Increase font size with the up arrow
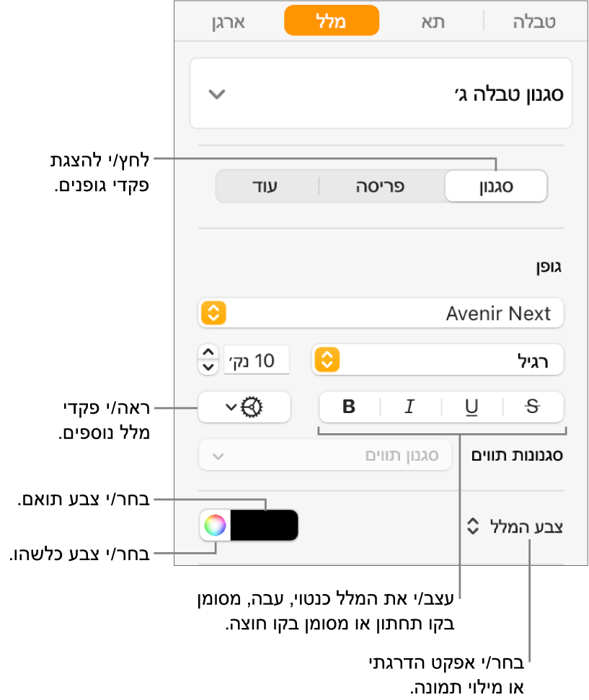This screenshot has height=700, width=589. [x=208, y=353]
